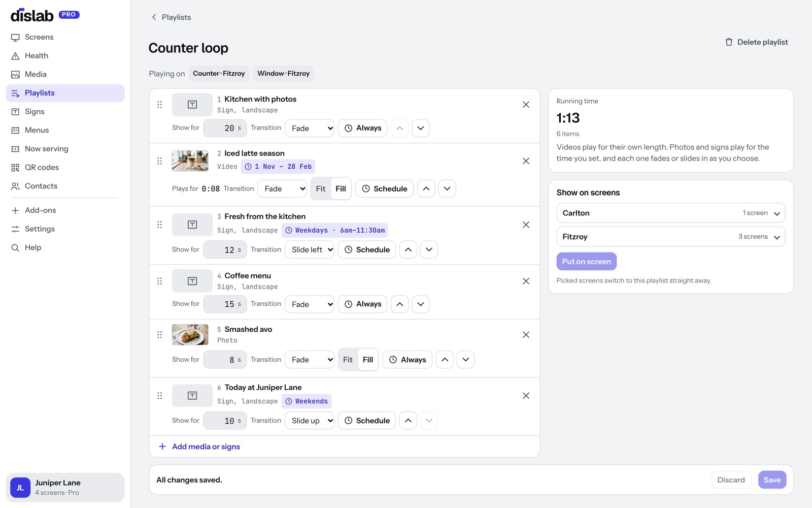This screenshot has width=812, height=508.
Task: Click Add media or signs
Action: 199,447
